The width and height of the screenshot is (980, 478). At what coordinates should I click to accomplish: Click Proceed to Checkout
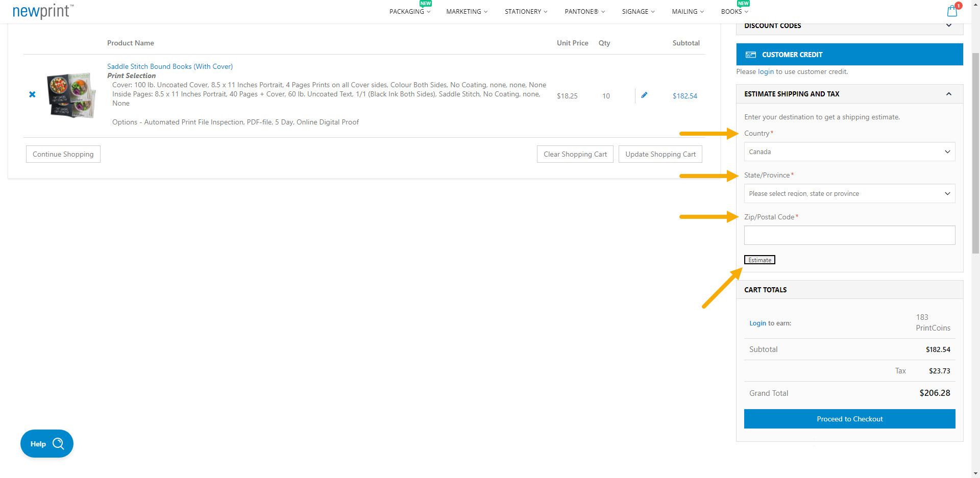(x=849, y=418)
